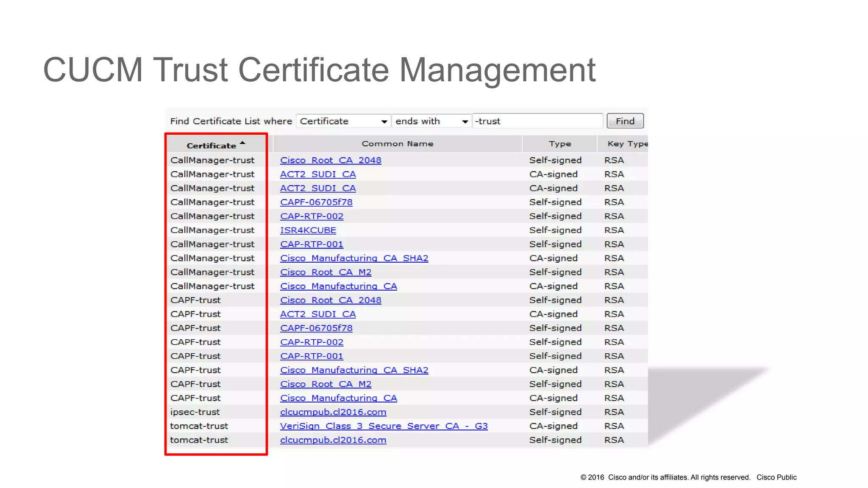Screen dimensions: 868x488
Task: Open CAP-RTP-002 link in CallManager-trust row
Action: 312,216
